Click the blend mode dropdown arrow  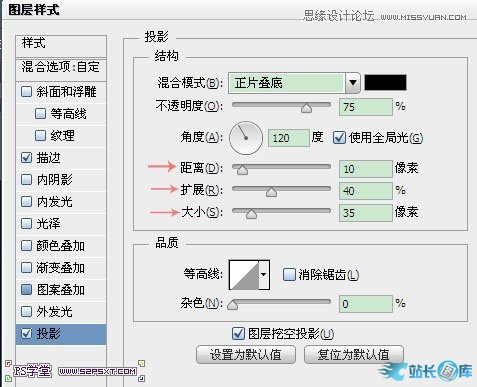tap(353, 83)
